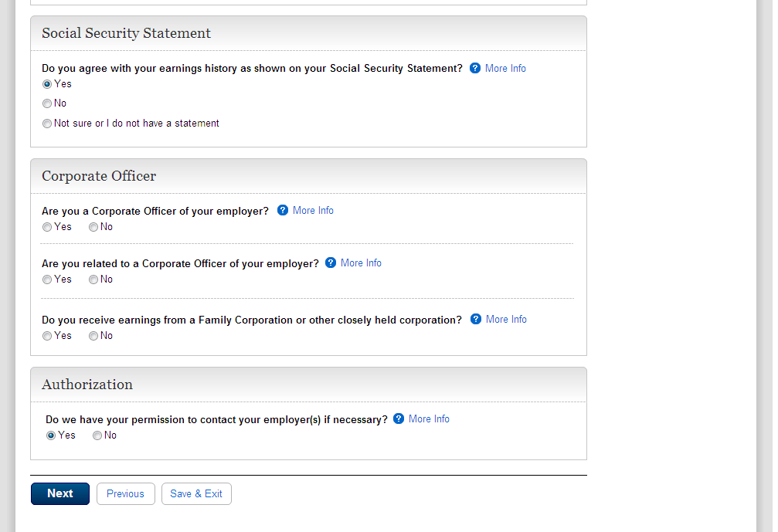Viewport: 778px width, 532px height.
Task: Choose 'Not sure or I do not have a statement'
Action: [47, 124]
